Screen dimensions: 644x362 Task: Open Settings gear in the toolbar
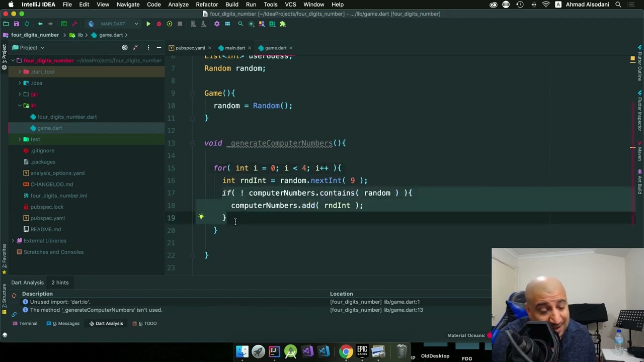[217, 24]
